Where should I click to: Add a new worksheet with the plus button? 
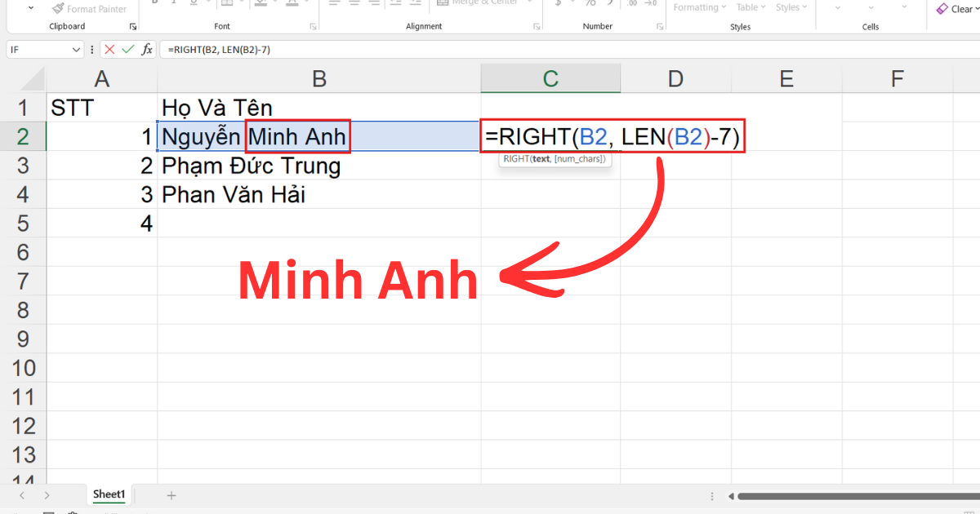(x=171, y=494)
